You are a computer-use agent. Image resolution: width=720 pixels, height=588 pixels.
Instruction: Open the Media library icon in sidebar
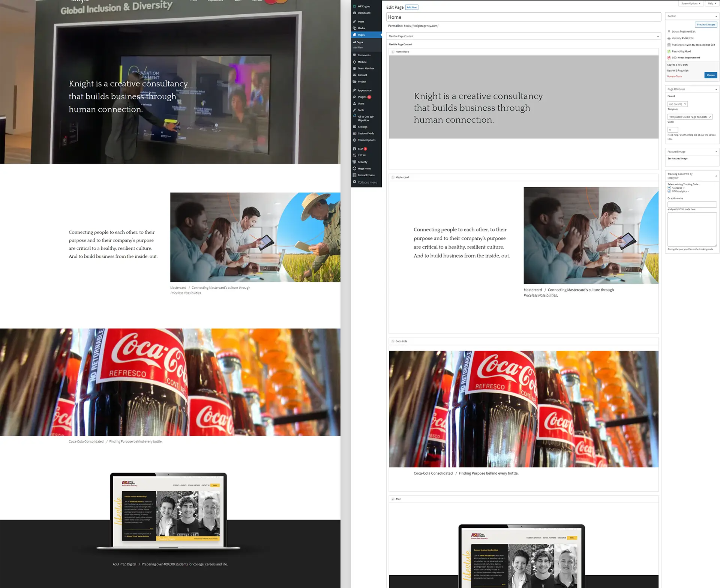pyautogui.click(x=354, y=28)
